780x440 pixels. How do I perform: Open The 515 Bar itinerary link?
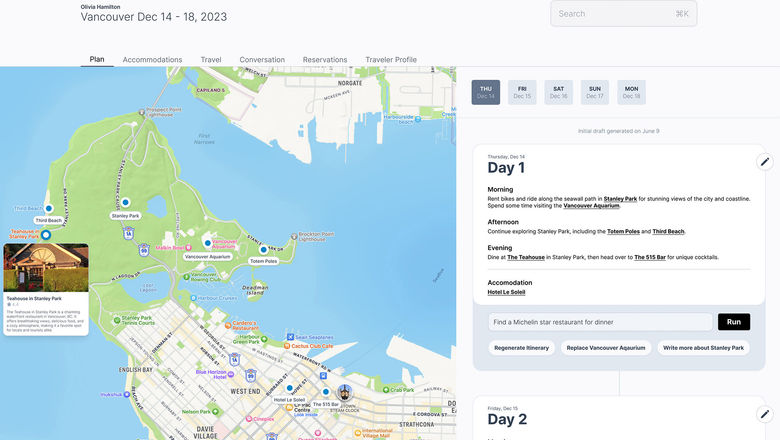click(x=650, y=258)
